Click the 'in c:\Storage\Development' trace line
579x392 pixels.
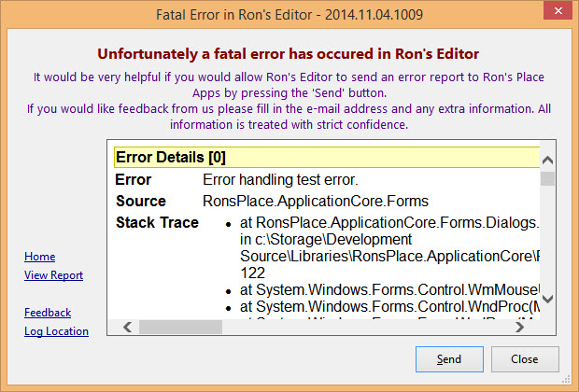click(x=326, y=240)
